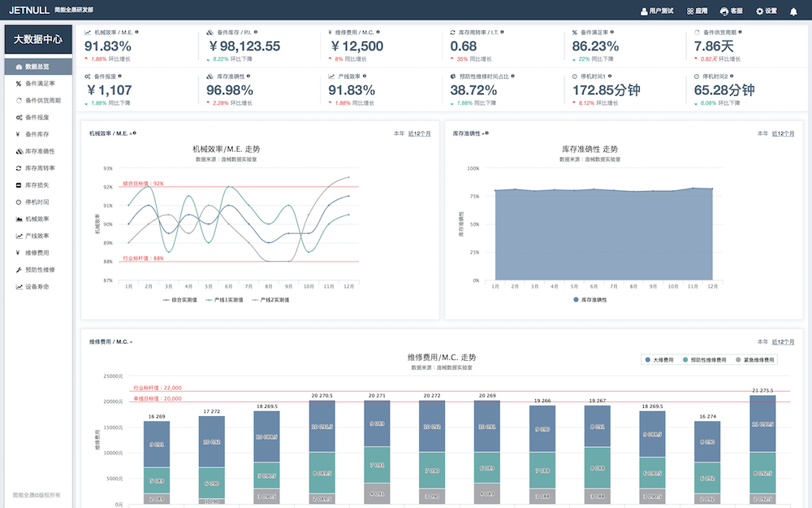Image resolution: width=812 pixels, height=508 pixels.
Task: Switch 机械效率 chart to 本年
Action: [x=398, y=133]
